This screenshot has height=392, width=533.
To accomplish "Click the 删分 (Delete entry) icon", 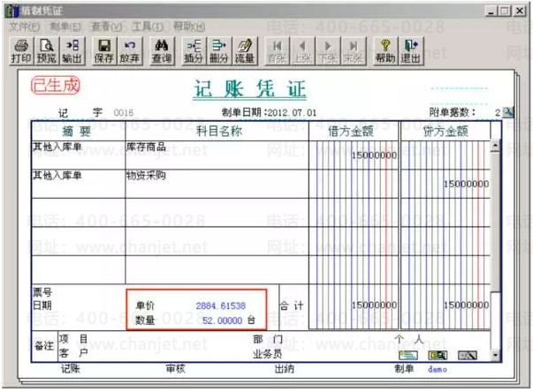I will 219,51.
